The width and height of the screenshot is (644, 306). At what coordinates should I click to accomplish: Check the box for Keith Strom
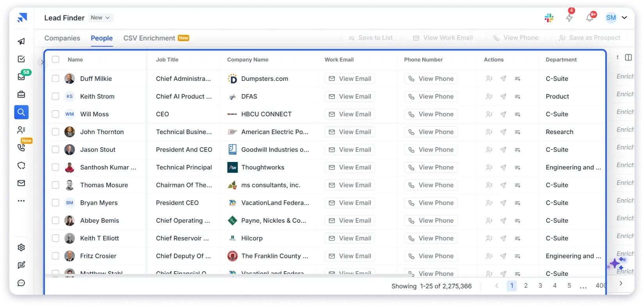(55, 96)
